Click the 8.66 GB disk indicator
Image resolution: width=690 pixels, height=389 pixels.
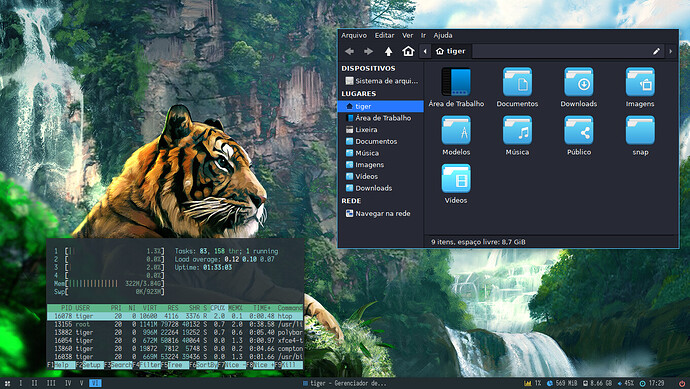coord(597,383)
